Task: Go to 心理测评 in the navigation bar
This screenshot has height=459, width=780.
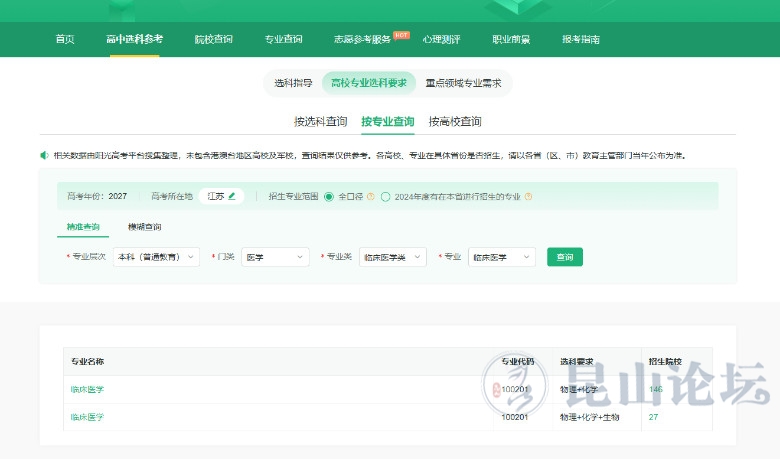Action: click(441, 39)
